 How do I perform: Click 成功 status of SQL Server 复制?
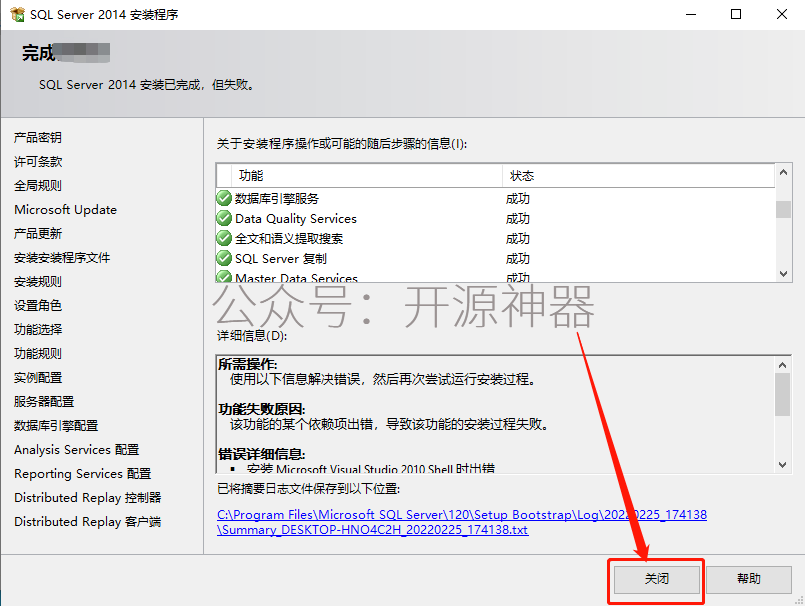point(518,258)
